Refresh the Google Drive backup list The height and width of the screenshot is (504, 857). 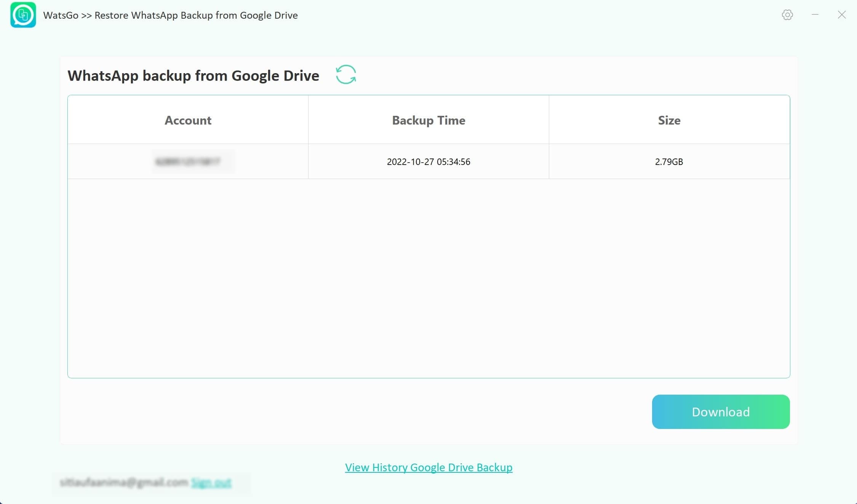point(346,74)
